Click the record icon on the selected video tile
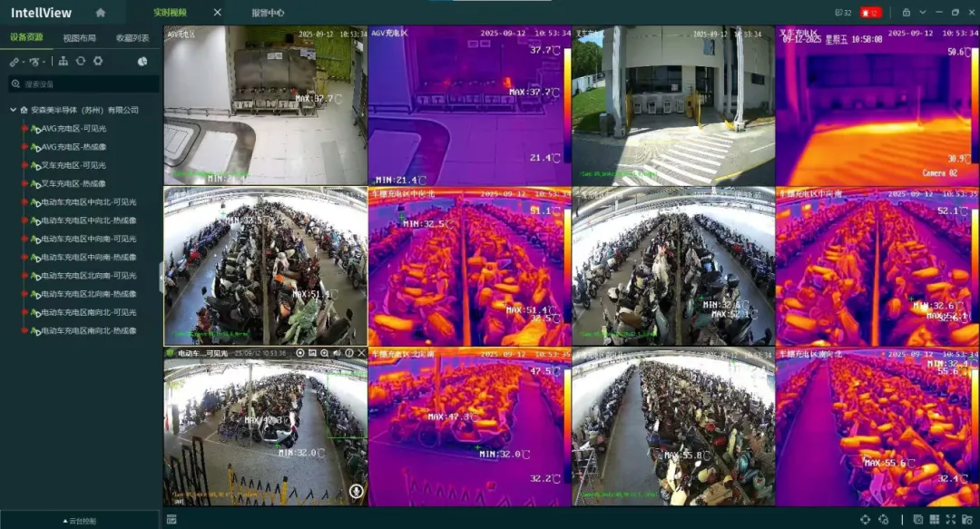This screenshot has width=980, height=529. tap(300, 353)
